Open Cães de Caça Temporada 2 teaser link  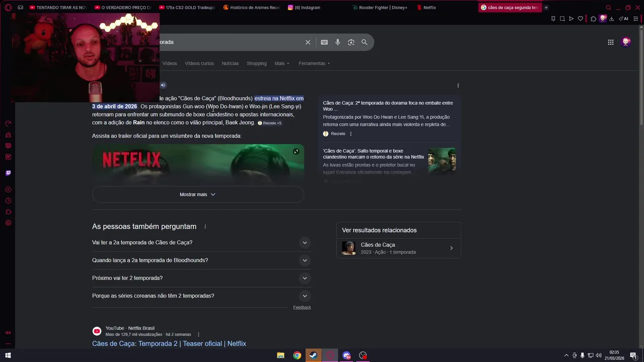click(169, 344)
